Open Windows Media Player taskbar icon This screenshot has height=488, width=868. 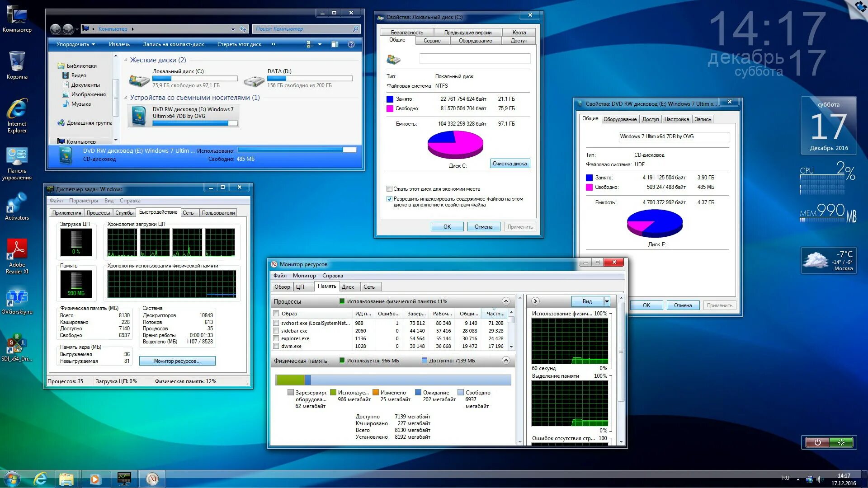pos(95,479)
